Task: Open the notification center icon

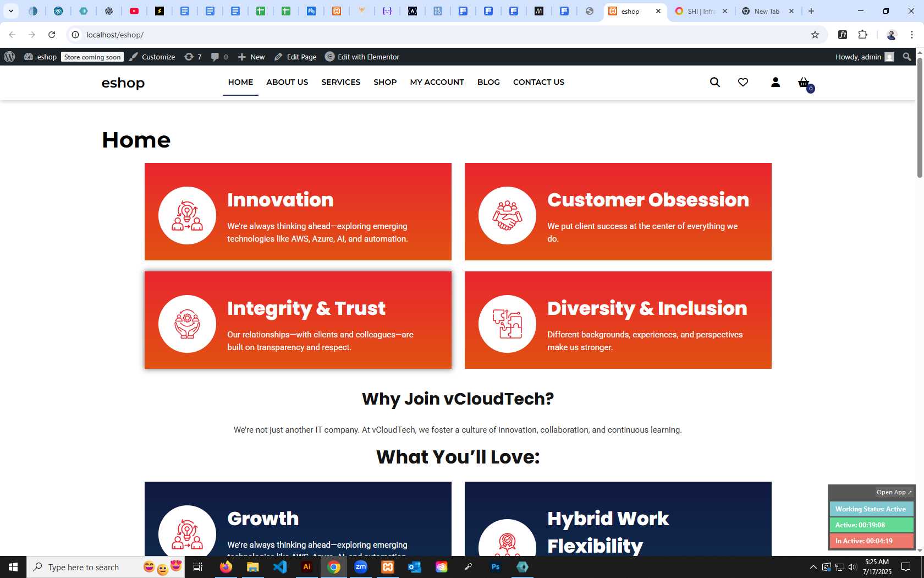Action: [906, 567]
